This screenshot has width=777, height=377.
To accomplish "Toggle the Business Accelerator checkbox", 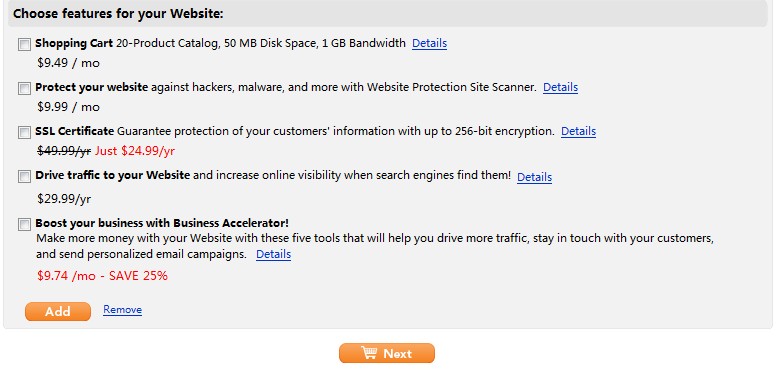I will click(24, 224).
